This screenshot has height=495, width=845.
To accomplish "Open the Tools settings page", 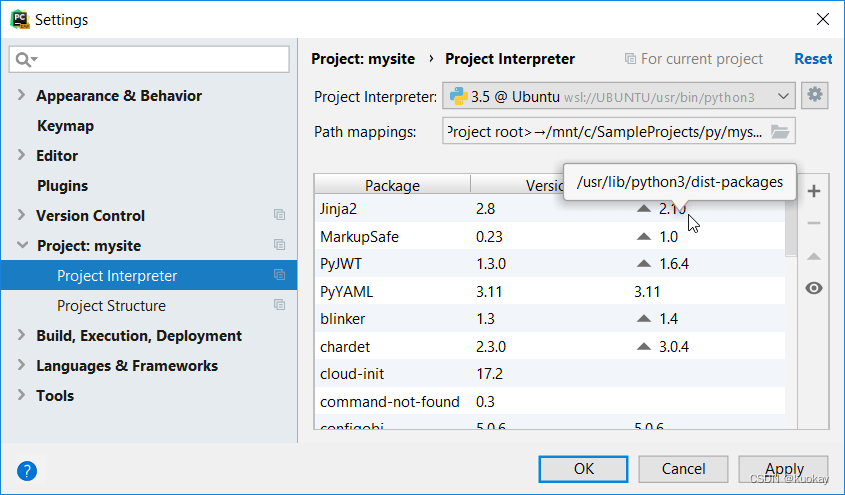I will coord(55,395).
